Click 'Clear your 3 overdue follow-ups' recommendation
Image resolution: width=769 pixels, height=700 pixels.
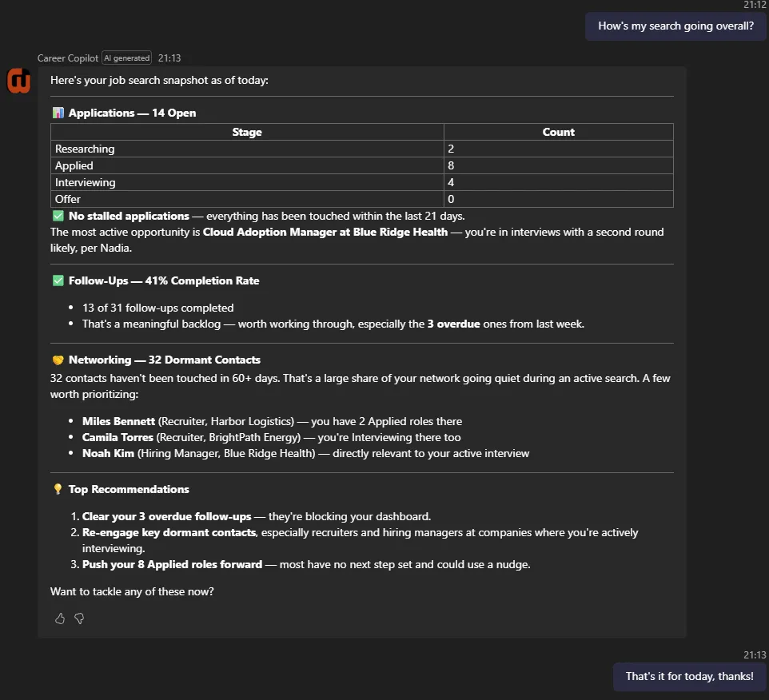click(x=167, y=516)
